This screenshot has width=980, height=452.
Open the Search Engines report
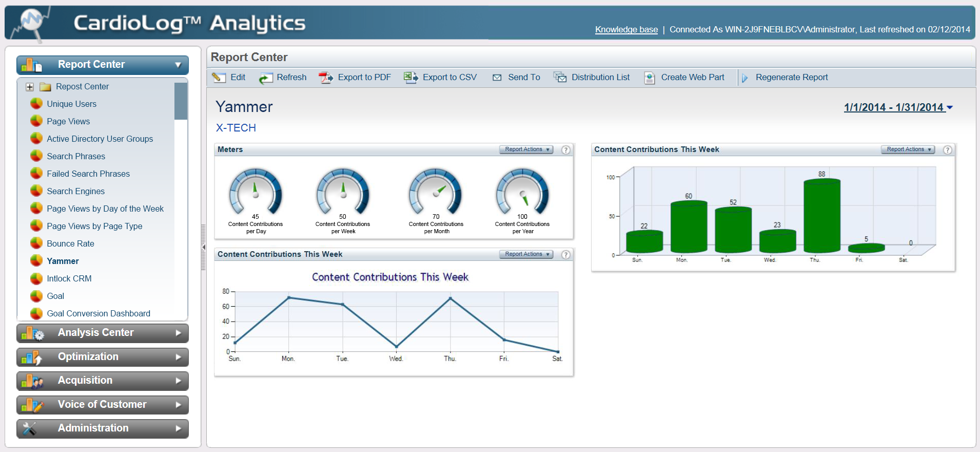point(76,191)
